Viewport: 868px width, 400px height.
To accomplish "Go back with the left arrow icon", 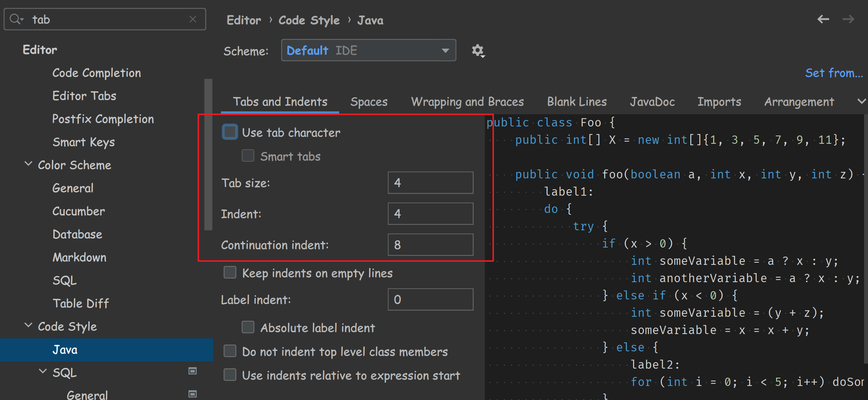I will [823, 19].
